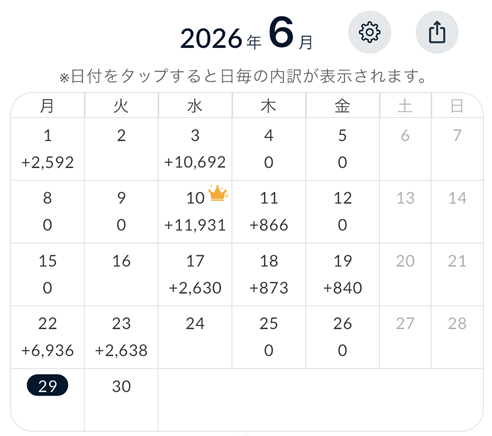Viewport: 492px width, 436px height.
Task: Click the crown icon on June 10
Action: 218,193
